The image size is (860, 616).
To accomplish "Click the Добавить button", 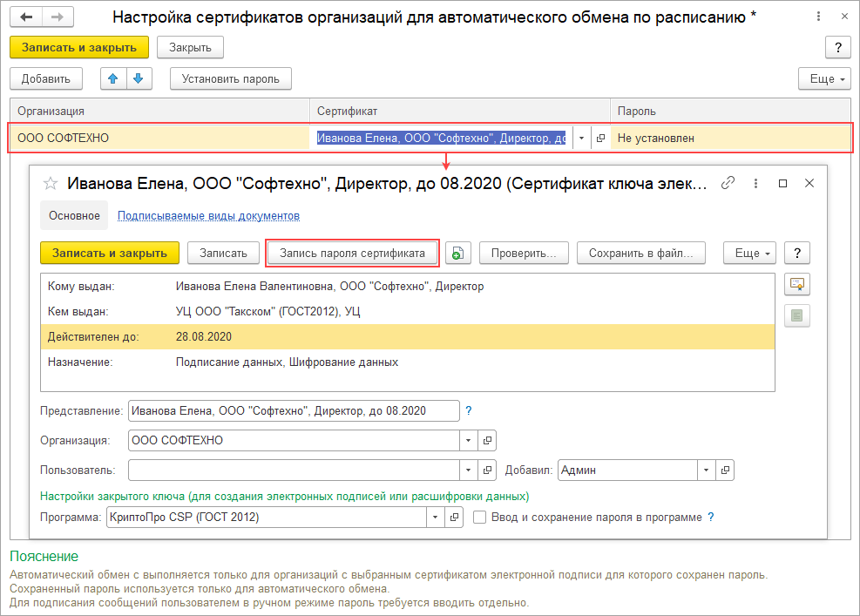I will point(46,78).
